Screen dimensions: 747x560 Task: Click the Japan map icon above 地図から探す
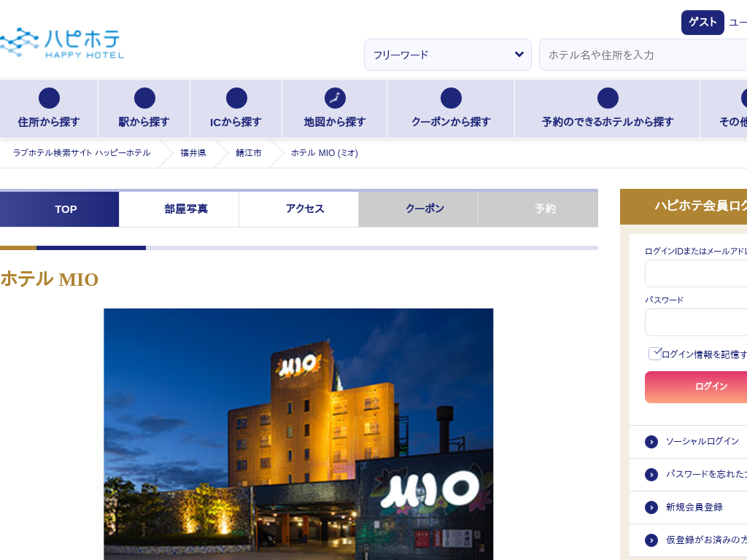point(335,98)
